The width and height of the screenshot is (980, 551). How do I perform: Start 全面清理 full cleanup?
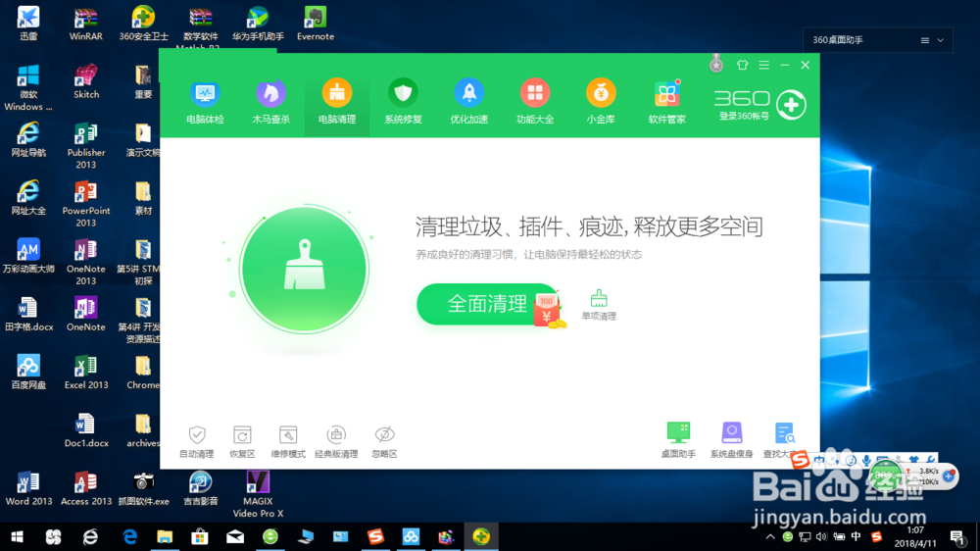(487, 304)
